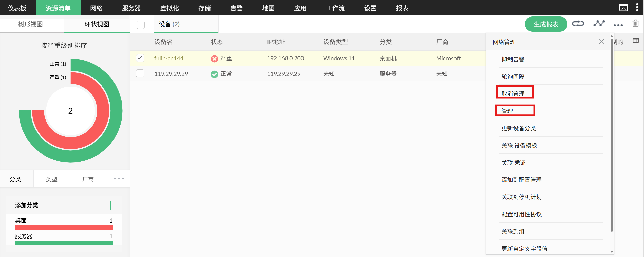Click the 严重 (1) legend label

(x=58, y=77)
